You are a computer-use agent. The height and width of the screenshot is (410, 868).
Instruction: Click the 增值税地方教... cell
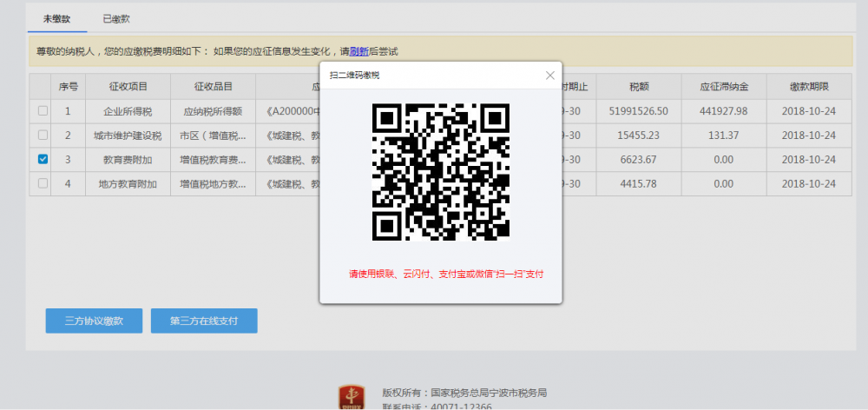pyautogui.click(x=214, y=184)
